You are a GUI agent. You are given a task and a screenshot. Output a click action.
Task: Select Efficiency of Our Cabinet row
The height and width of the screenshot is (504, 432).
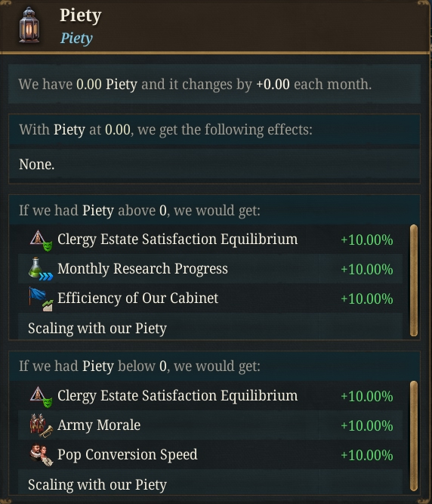[x=210, y=298]
